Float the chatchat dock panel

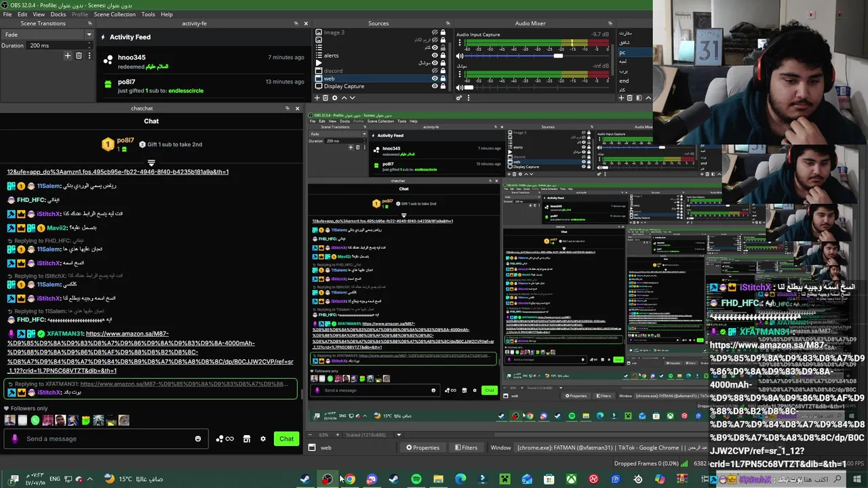(288, 108)
